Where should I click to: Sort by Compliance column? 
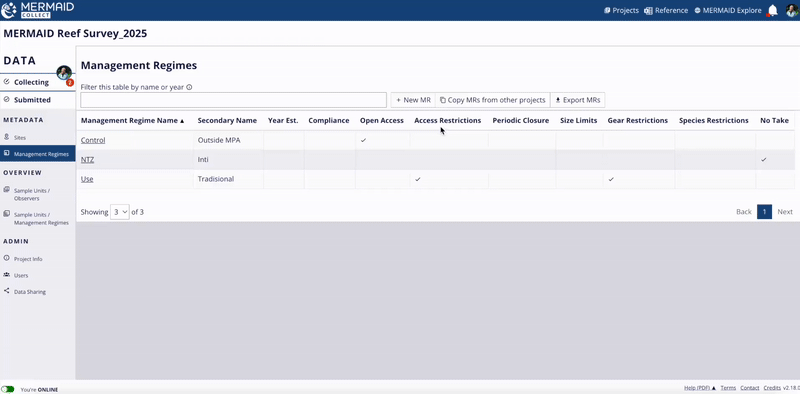(329, 121)
